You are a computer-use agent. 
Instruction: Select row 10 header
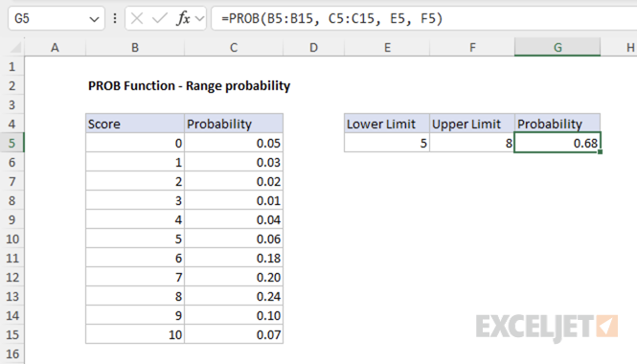click(x=12, y=239)
